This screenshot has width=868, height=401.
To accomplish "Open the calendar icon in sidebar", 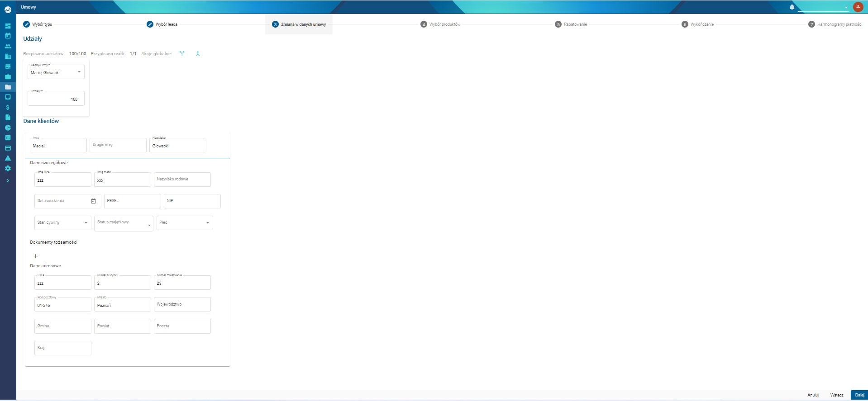I will point(8,36).
